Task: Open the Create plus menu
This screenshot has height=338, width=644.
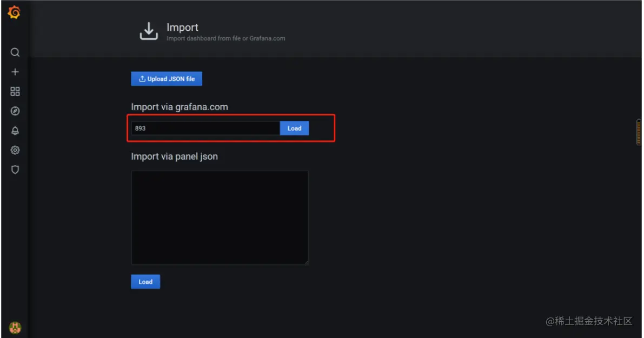Action: [15, 72]
